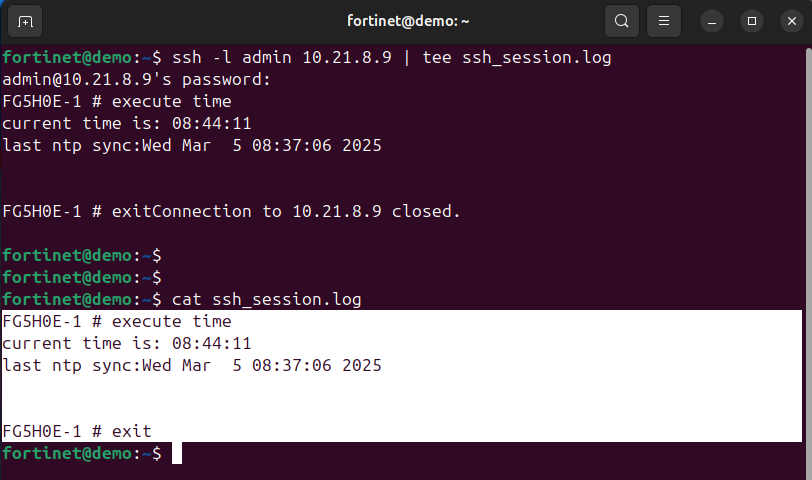Open the hamburger main menu
The width and height of the screenshot is (812, 480).
pyautogui.click(x=662, y=20)
